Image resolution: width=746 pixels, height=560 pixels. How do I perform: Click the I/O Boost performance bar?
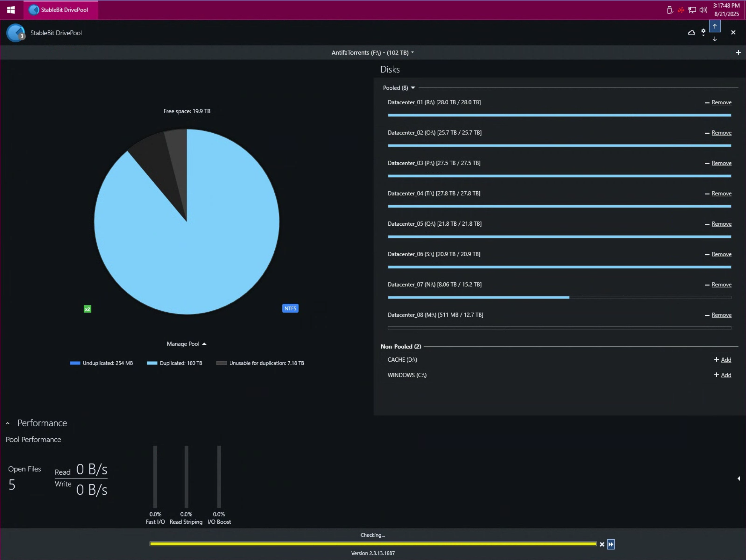point(219,477)
